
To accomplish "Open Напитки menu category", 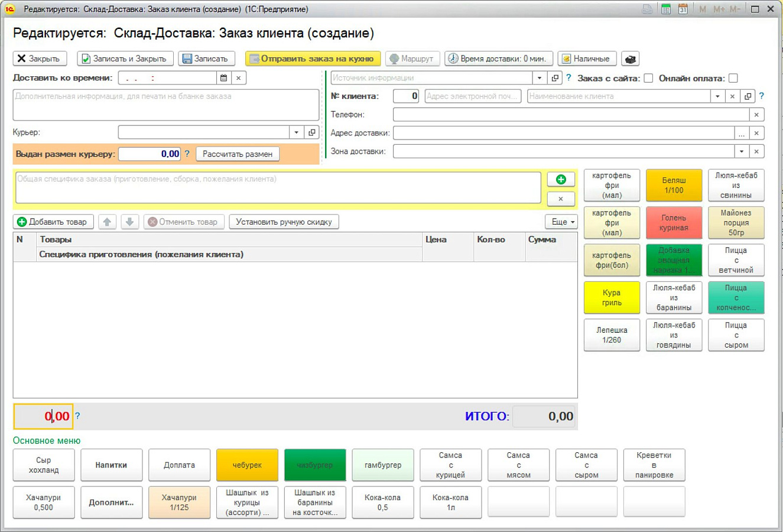I will pyautogui.click(x=112, y=465).
